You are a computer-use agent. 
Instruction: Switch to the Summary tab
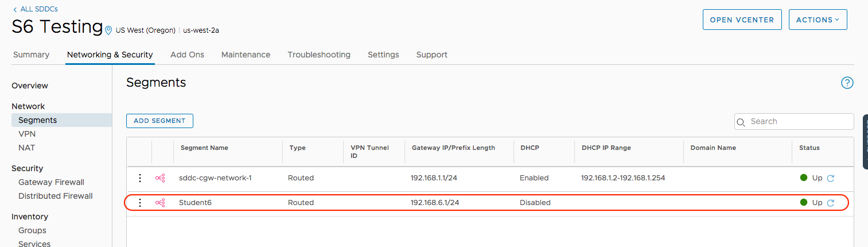31,55
